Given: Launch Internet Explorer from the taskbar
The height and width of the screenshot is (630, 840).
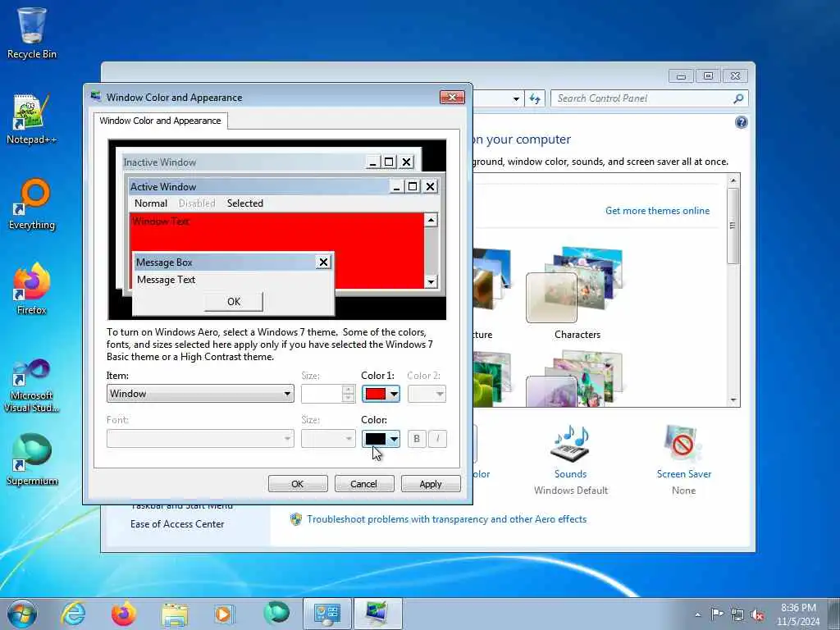Looking at the screenshot, I should click(73, 614).
